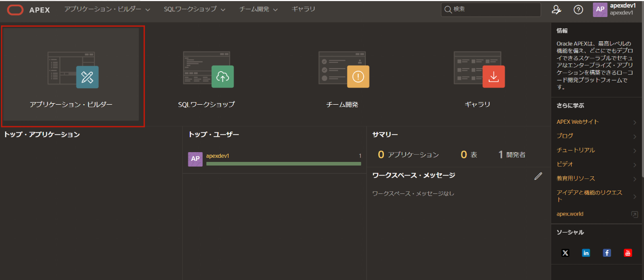644x280 pixels.
Task: Click the chevron next to チュートリアル
Action: [635, 151]
